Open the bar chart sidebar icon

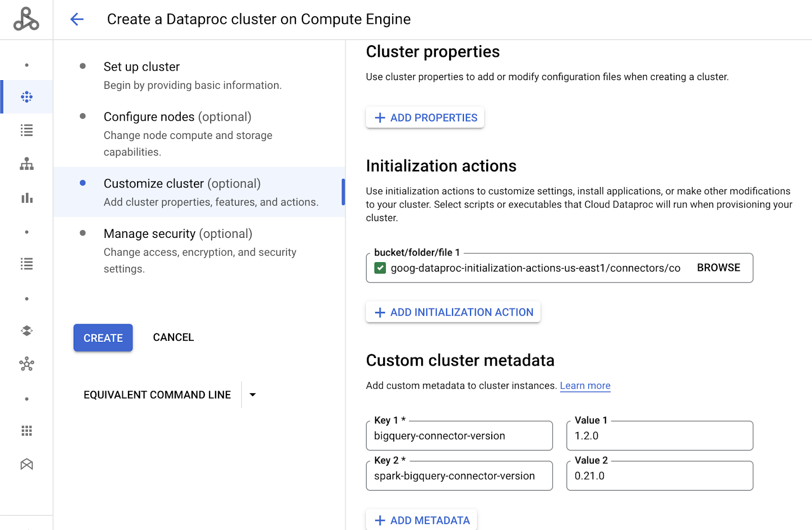point(27,198)
